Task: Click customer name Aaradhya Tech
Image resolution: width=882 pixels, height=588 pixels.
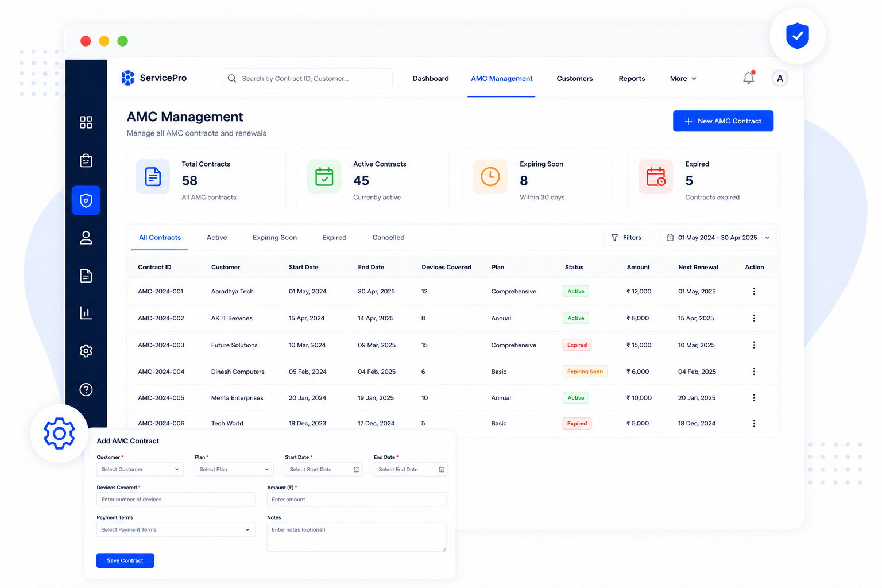Action: [x=233, y=292]
